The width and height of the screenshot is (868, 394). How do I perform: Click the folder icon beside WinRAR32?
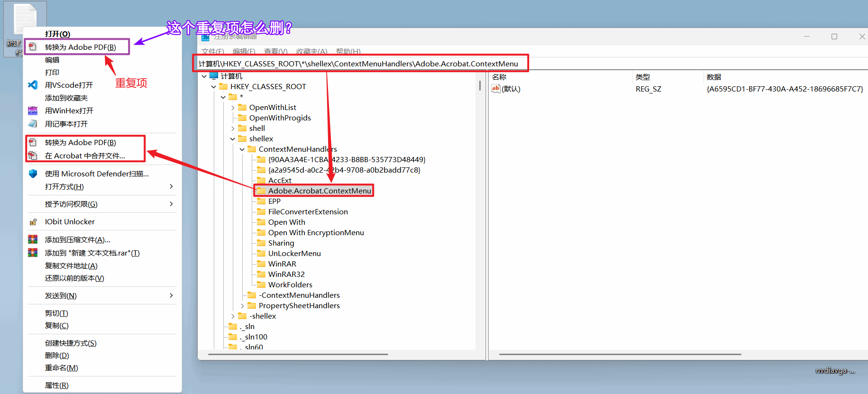point(261,274)
